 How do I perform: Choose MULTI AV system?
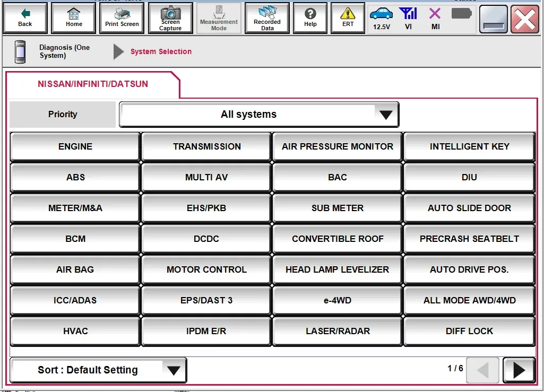(206, 177)
